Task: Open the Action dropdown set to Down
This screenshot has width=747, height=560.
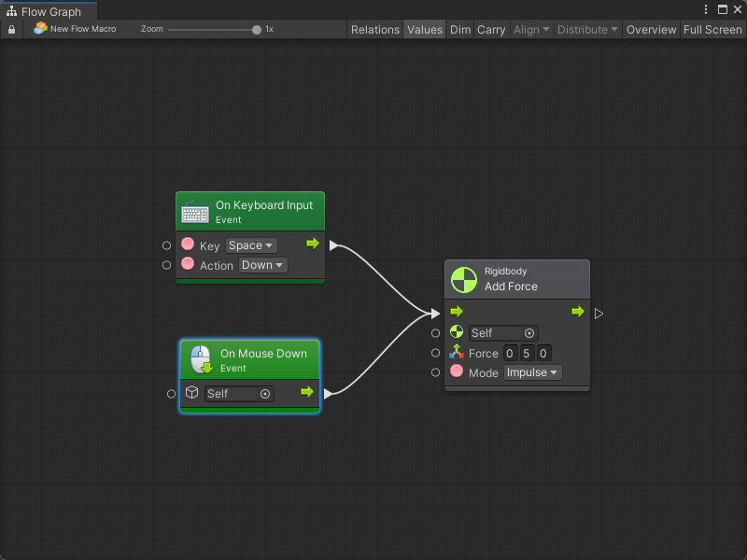Action: [x=262, y=265]
